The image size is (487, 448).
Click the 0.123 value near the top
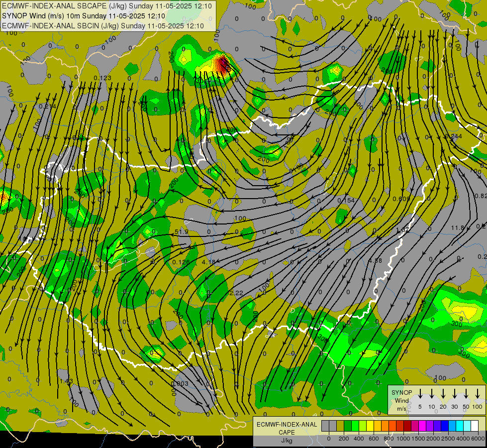click(x=102, y=78)
